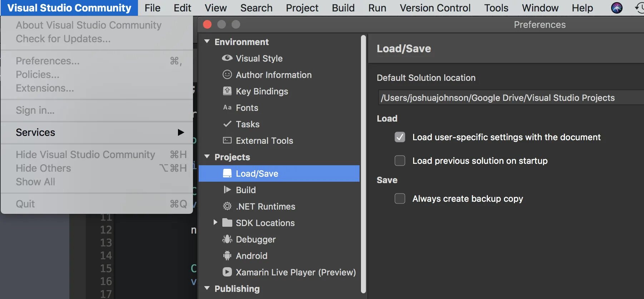Click the .NET Runtimes gear icon
Screen dimensions: 644x299
(x=227, y=206)
